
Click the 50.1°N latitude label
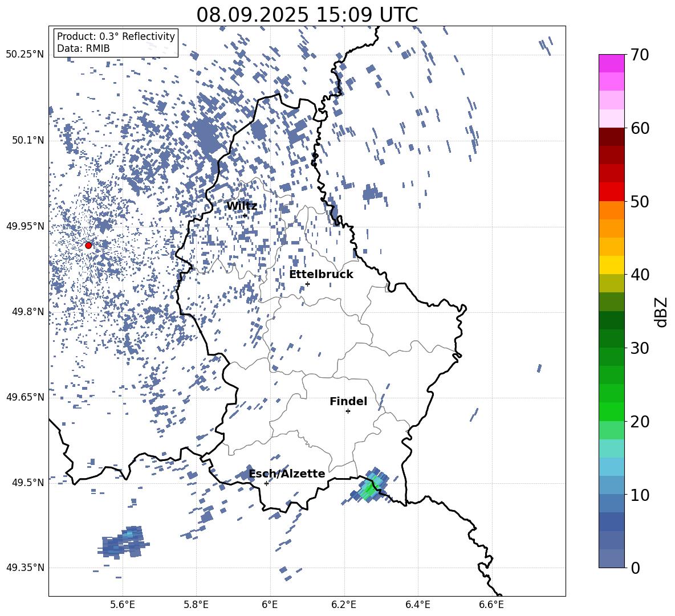[28, 140]
